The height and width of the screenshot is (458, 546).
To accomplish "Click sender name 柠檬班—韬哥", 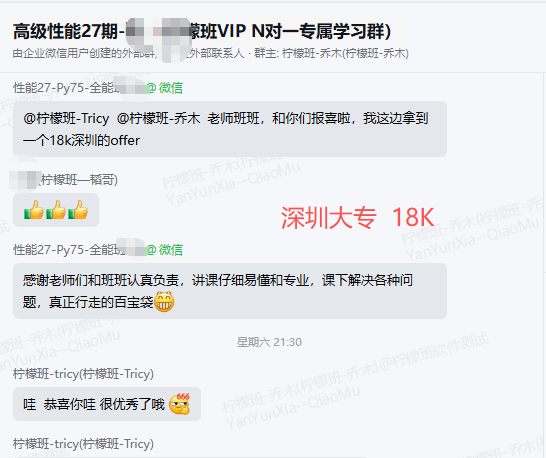I will (78, 180).
